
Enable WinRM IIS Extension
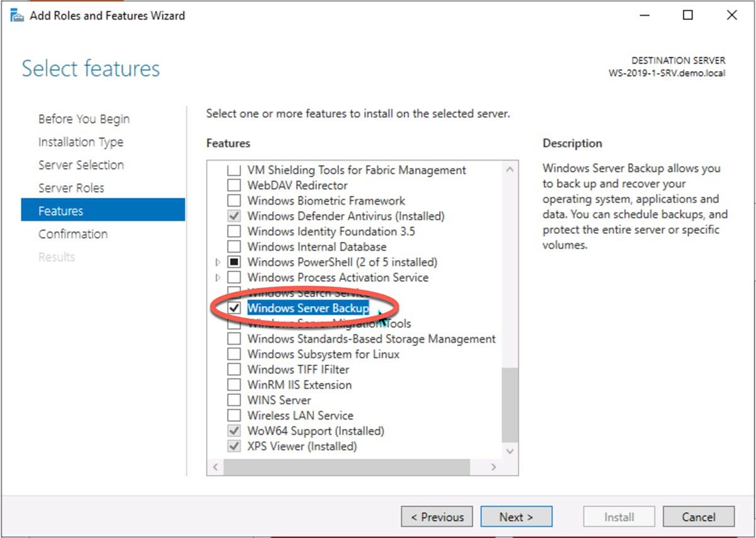click(x=234, y=384)
